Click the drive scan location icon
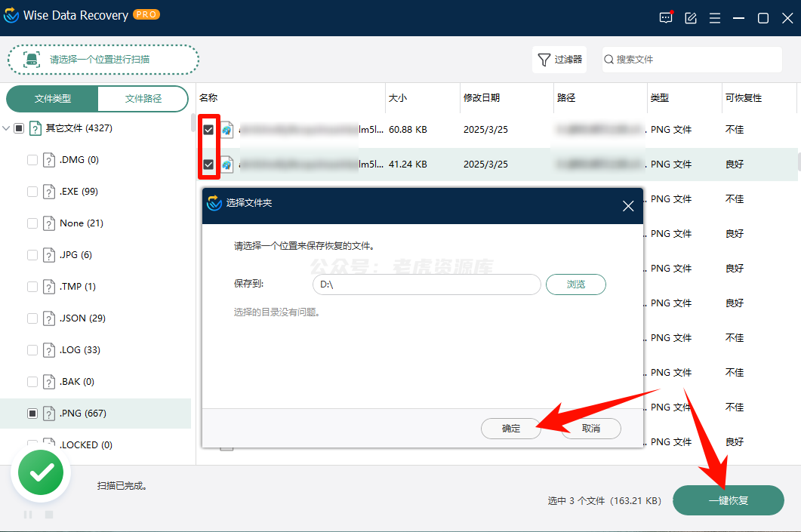801x532 pixels. tap(32, 59)
